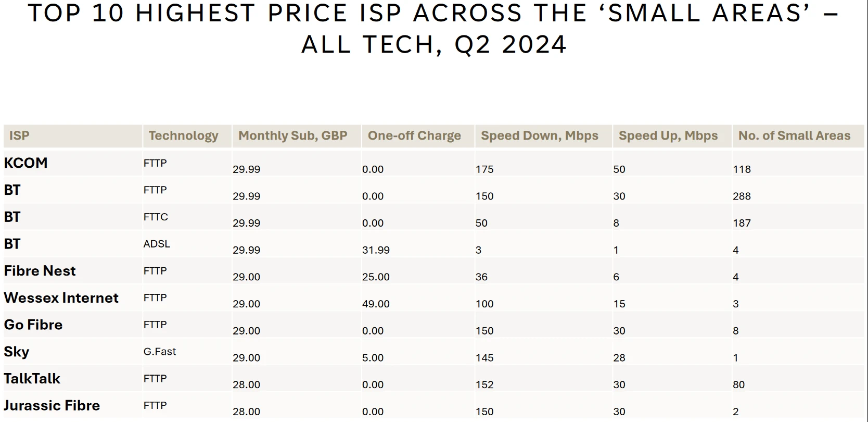868x422 pixels.
Task: Click the 288 small areas value
Action: point(742,196)
